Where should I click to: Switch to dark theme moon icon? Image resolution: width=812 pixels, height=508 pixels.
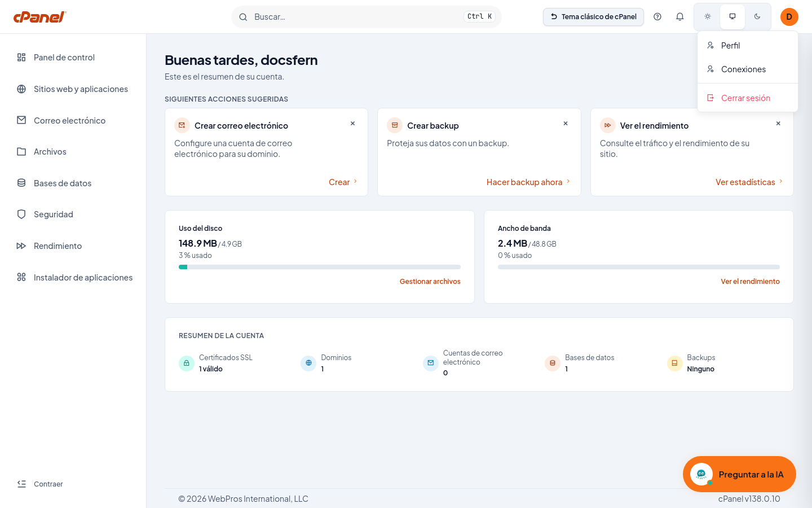pos(757,17)
